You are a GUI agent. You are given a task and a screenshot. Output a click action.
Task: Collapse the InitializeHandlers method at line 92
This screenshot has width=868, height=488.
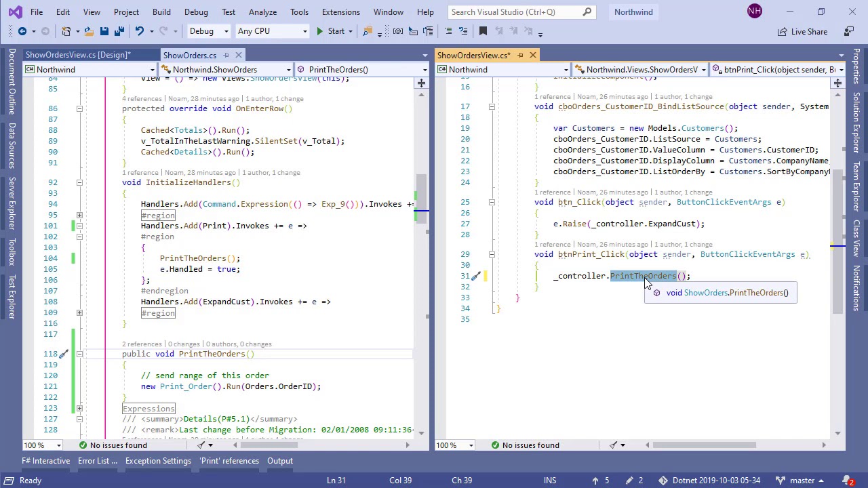pyautogui.click(x=79, y=182)
